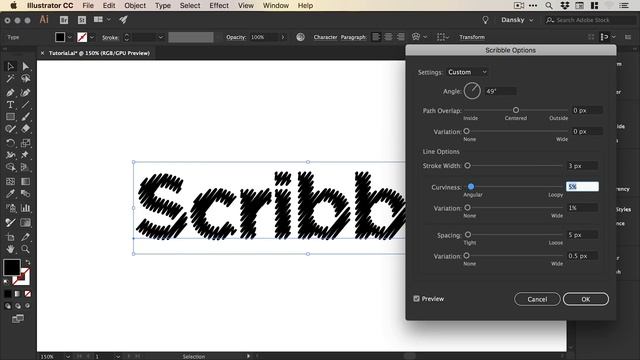Select the Width tool
The image size is (640, 360).
click(x=10, y=155)
